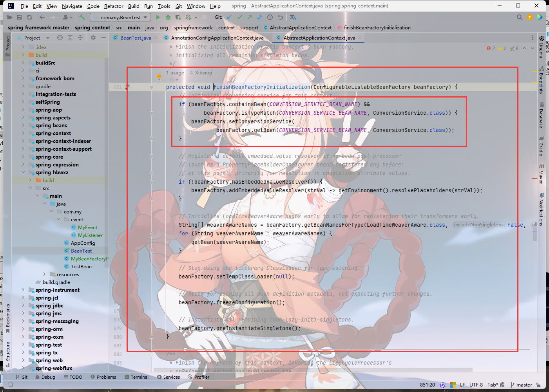Expand all nodes in the Project panel

pos(70,38)
